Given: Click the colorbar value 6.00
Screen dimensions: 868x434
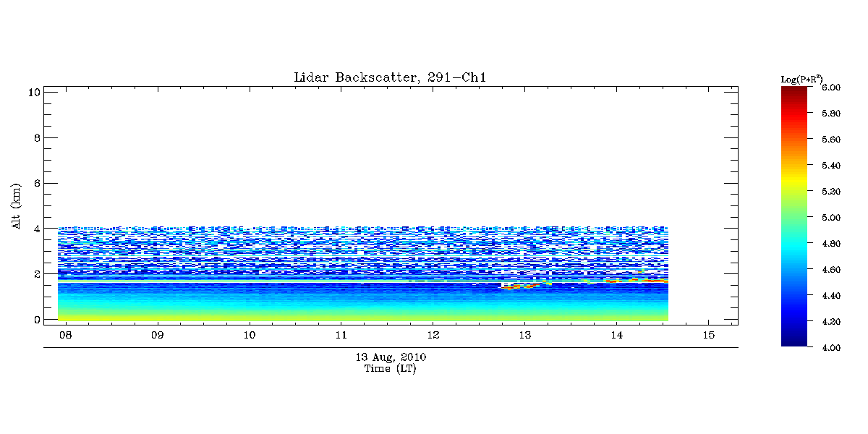Looking at the screenshot, I should click(x=831, y=88).
